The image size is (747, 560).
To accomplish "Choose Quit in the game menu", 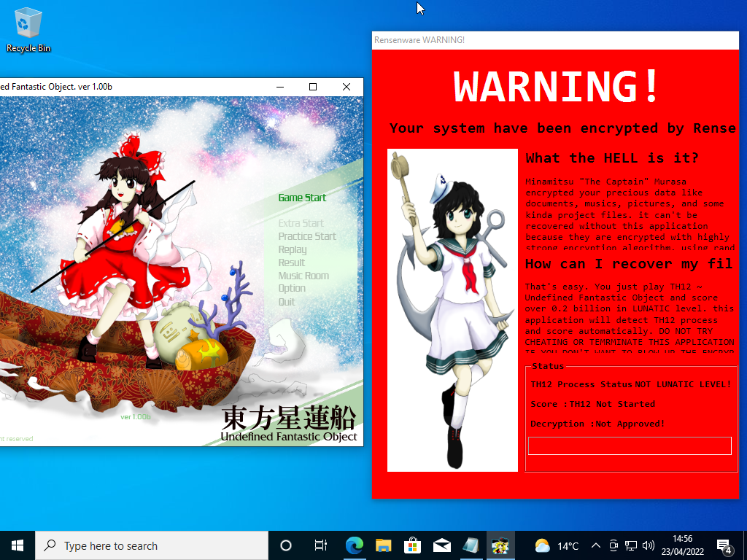I will 287,301.
